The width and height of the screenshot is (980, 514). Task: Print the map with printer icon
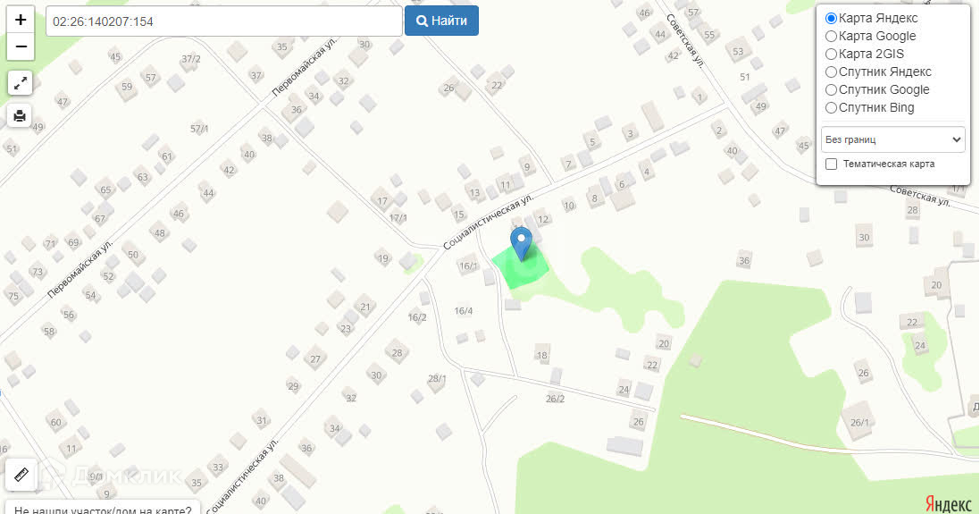20,115
